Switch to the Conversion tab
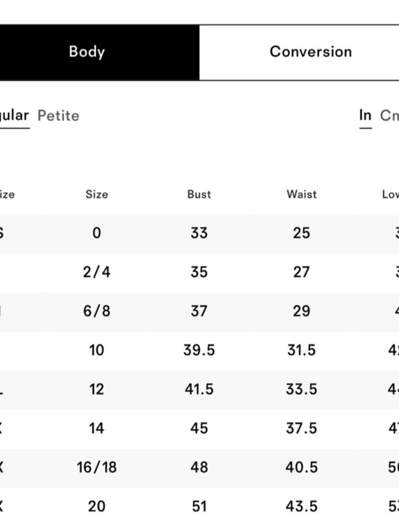This screenshot has height=532, width=399. (x=299, y=52)
